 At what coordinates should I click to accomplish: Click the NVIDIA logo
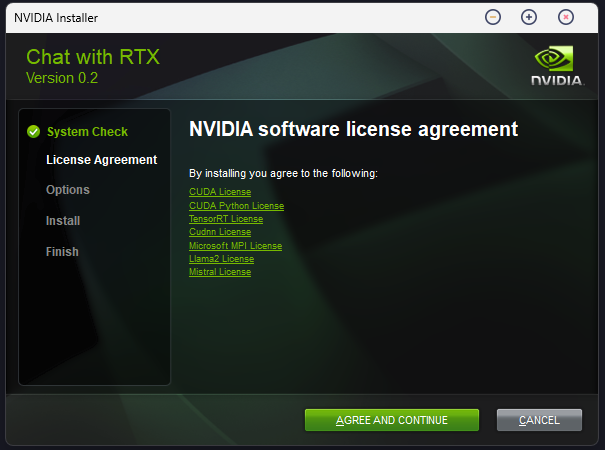(x=557, y=66)
